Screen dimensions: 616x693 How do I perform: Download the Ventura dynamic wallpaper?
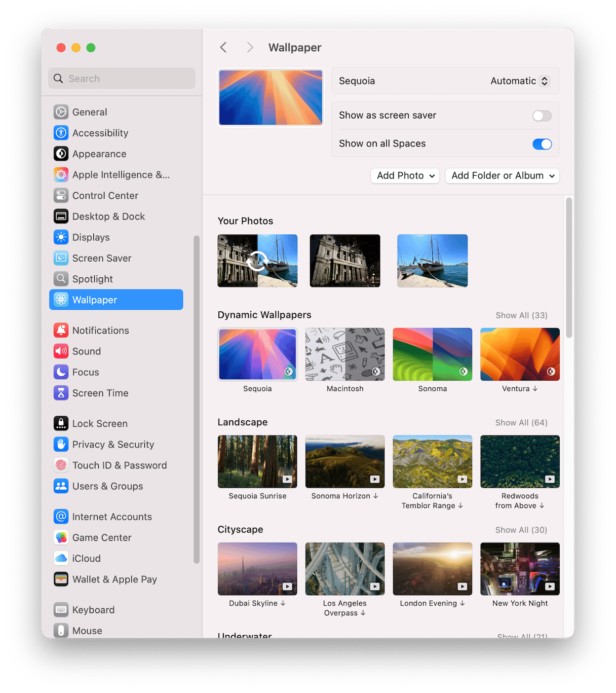(x=520, y=354)
